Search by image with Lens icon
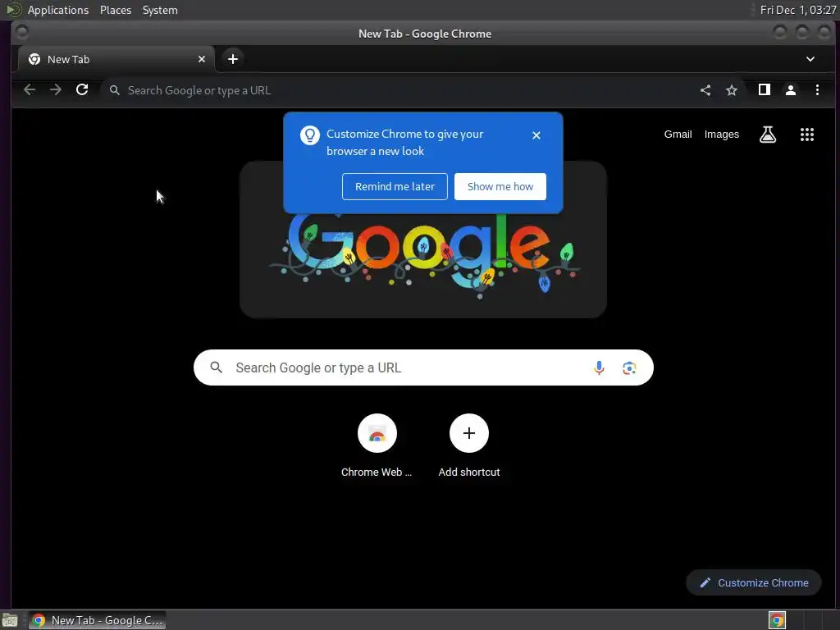The image size is (840, 630). 629,368
